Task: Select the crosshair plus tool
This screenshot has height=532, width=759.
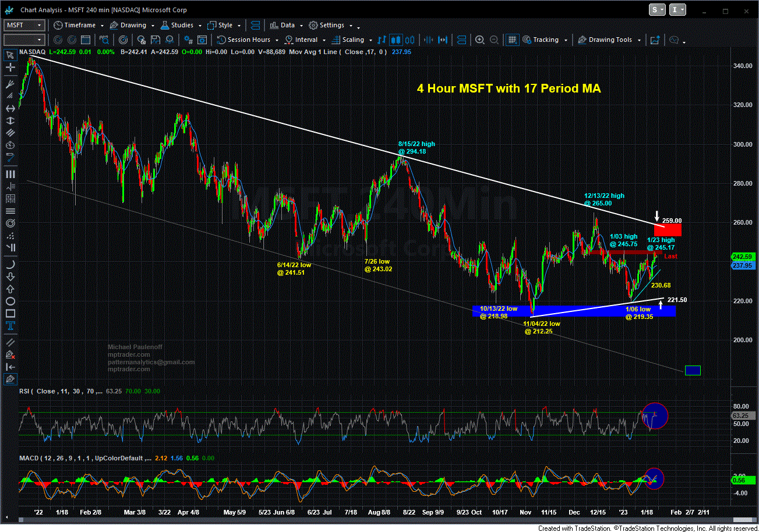Action: pyautogui.click(x=10, y=68)
